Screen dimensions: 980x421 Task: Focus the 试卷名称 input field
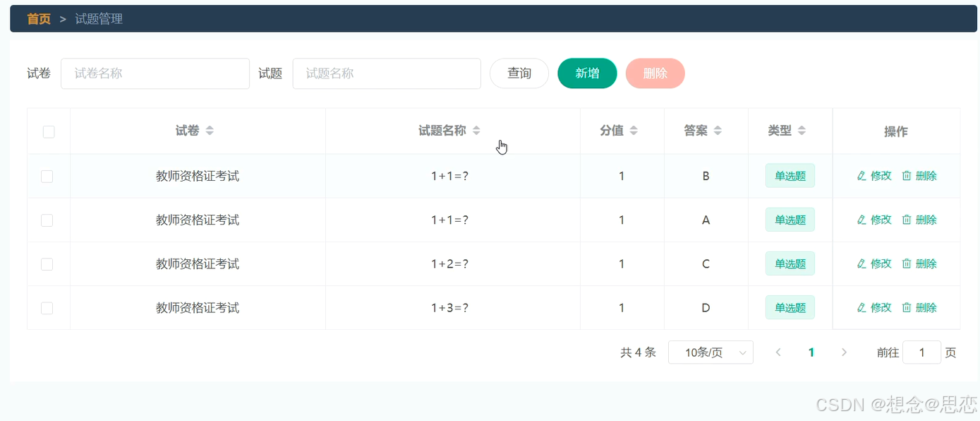[x=155, y=73]
